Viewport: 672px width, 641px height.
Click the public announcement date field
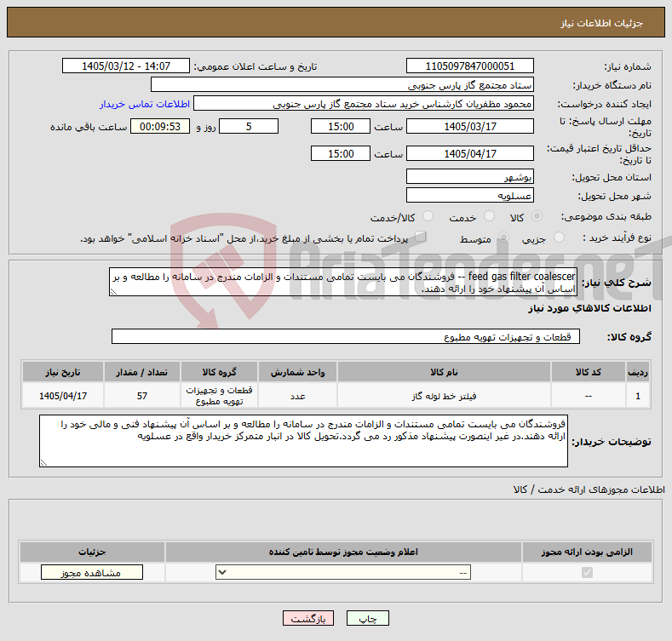click(125, 66)
